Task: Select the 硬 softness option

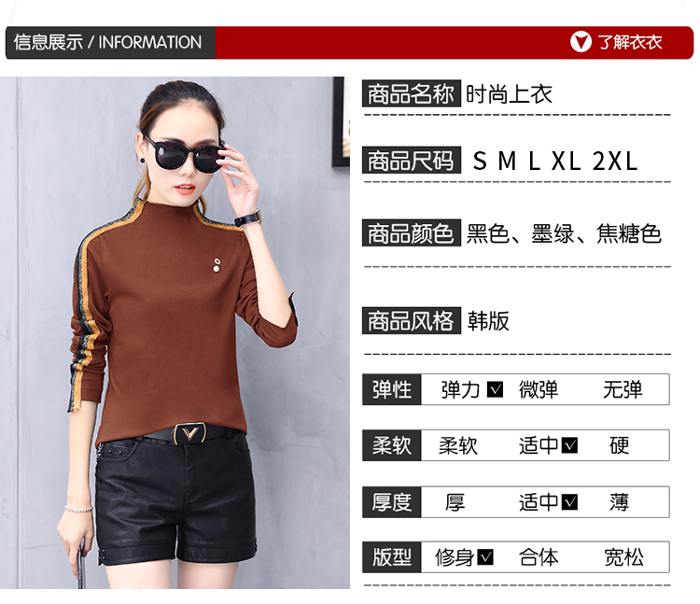Action: [x=619, y=445]
